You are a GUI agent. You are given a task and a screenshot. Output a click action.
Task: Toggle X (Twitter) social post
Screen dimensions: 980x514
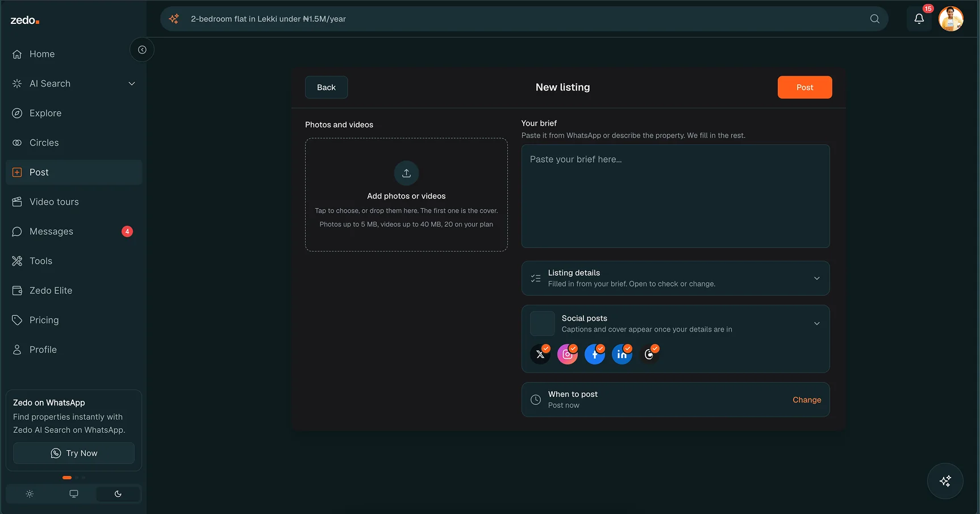coord(540,354)
